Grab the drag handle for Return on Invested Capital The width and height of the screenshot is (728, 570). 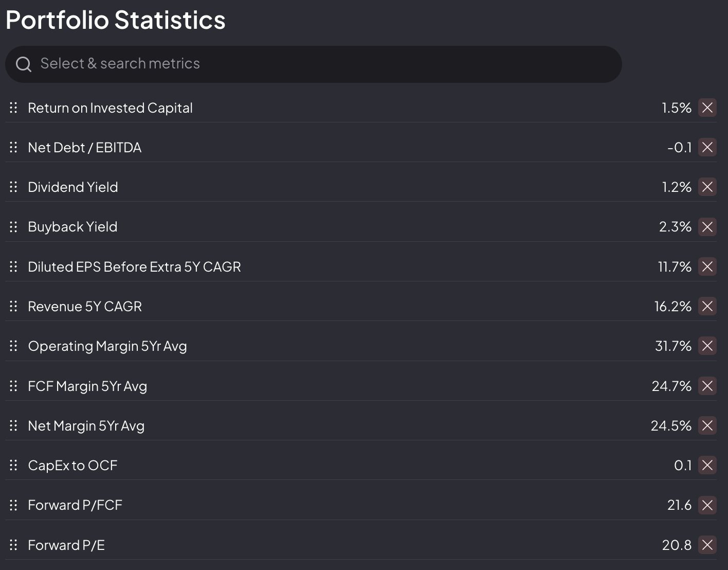(13, 108)
